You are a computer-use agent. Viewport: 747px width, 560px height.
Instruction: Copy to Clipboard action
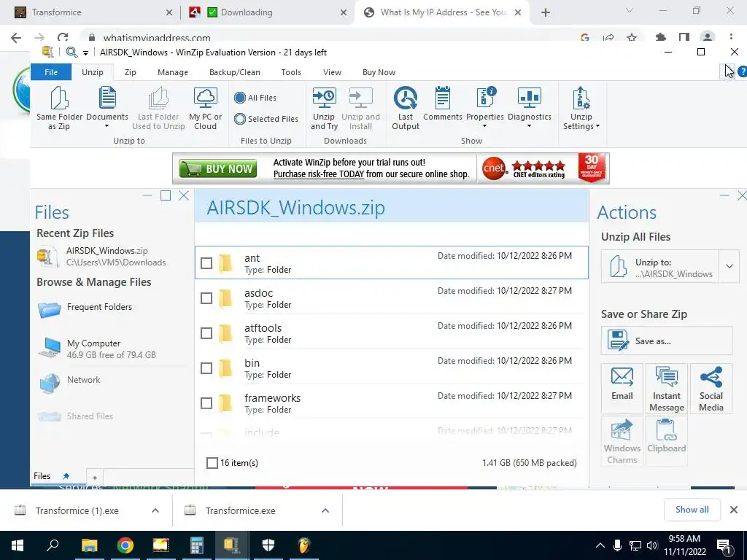coord(667,440)
